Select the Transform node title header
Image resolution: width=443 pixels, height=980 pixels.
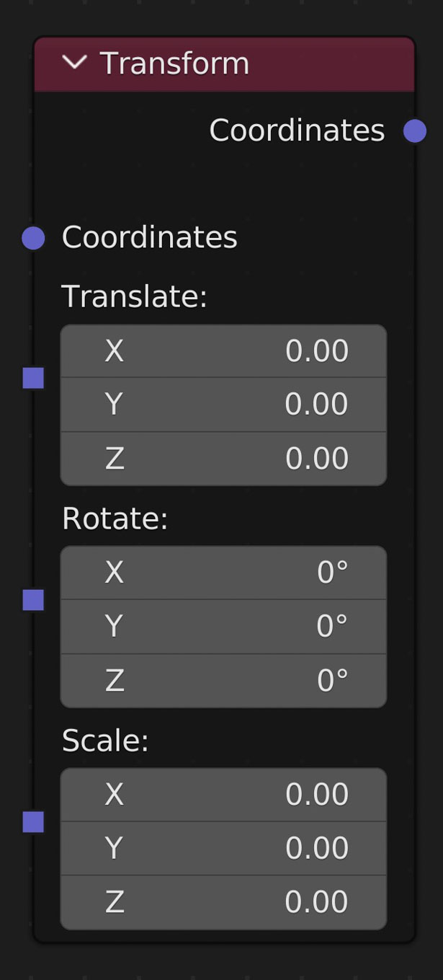tap(288, 64)
